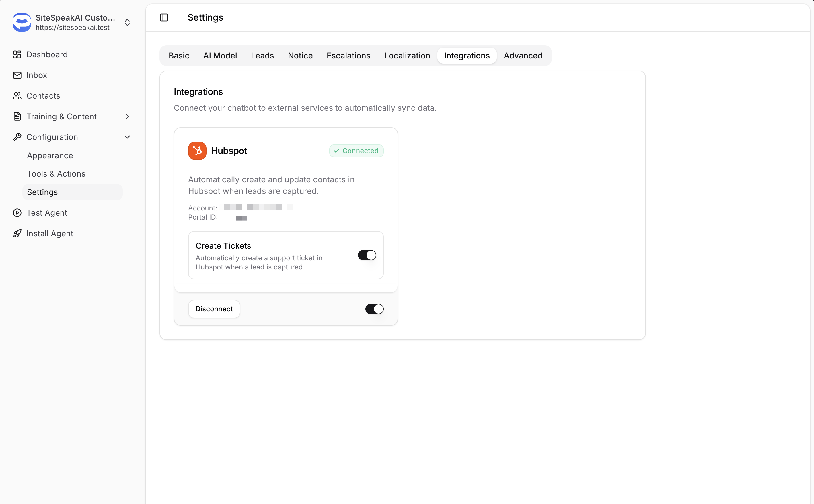Click the Install Agent rocket icon

point(17,233)
